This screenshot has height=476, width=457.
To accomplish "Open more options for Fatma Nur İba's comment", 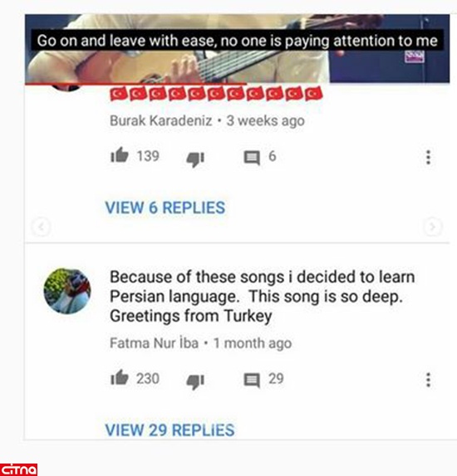I will pos(428,380).
